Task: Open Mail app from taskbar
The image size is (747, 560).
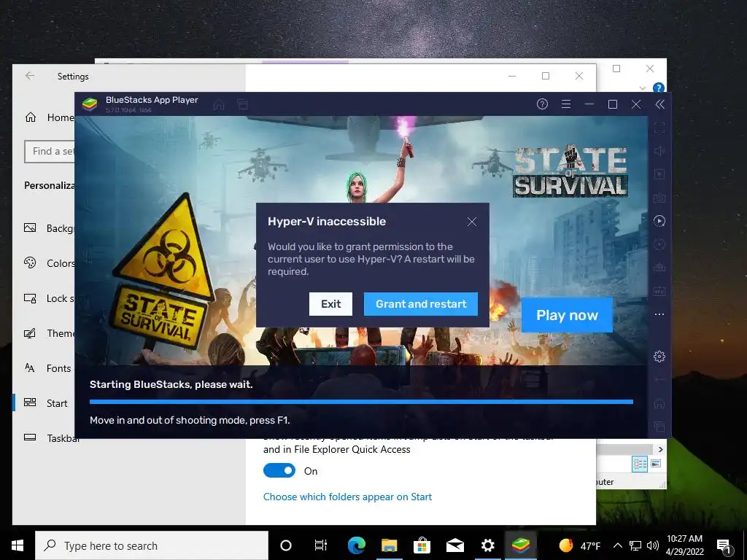Action: tap(455, 545)
